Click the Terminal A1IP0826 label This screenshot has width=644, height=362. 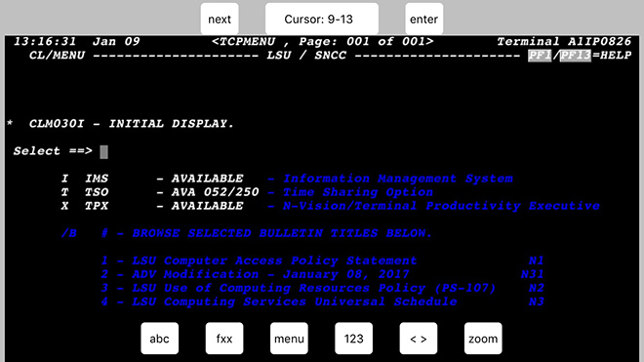(x=564, y=42)
